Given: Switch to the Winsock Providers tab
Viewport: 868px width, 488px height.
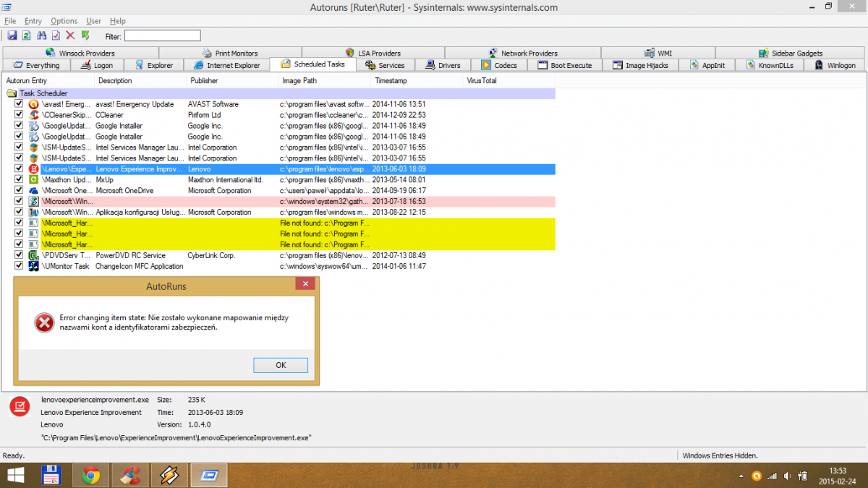Looking at the screenshot, I should (x=80, y=53).
